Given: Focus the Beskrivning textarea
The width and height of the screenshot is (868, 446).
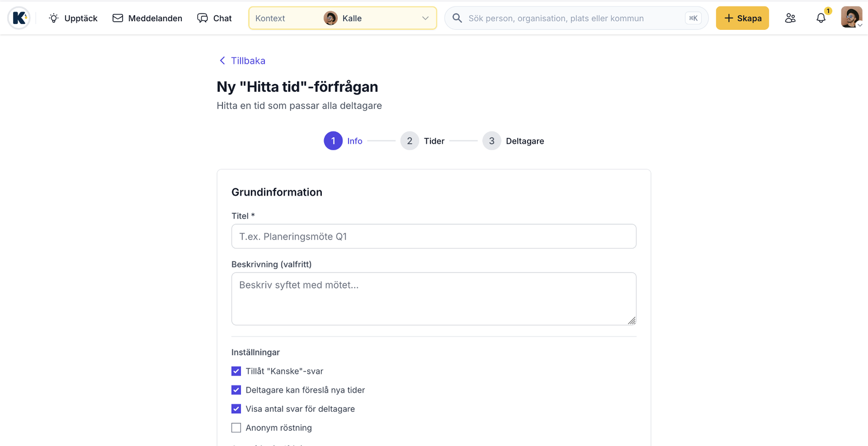Looking at the screenshot, I should tap(434, 299).
